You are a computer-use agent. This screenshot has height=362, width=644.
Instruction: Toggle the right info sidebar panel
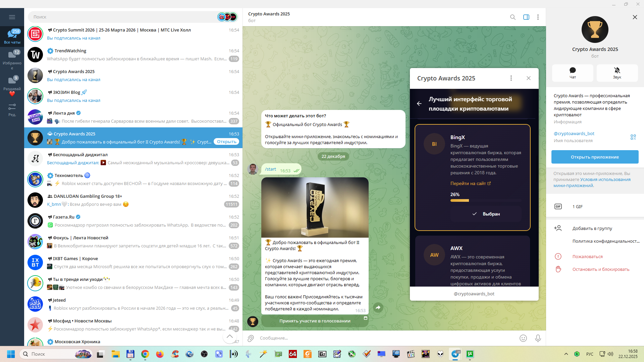[x=526, y=17]
